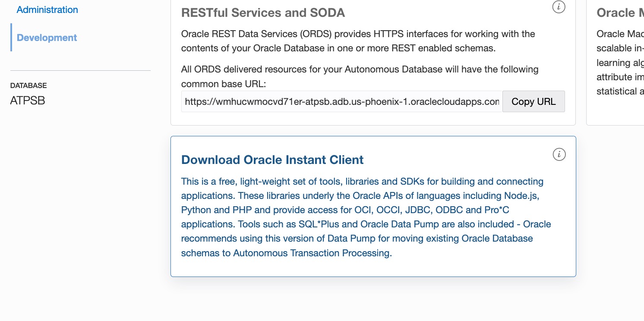Click the partially visible Oracle Machine Learning card heading

click(620, 13)
